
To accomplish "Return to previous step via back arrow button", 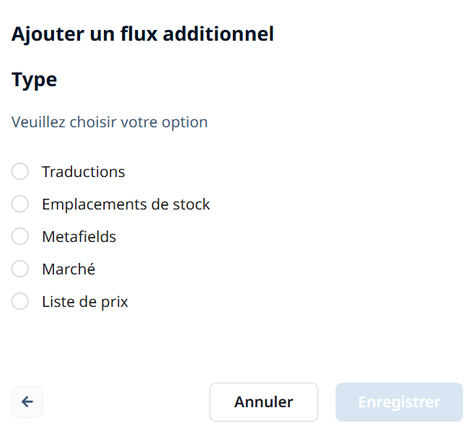I will pos(27,402).
